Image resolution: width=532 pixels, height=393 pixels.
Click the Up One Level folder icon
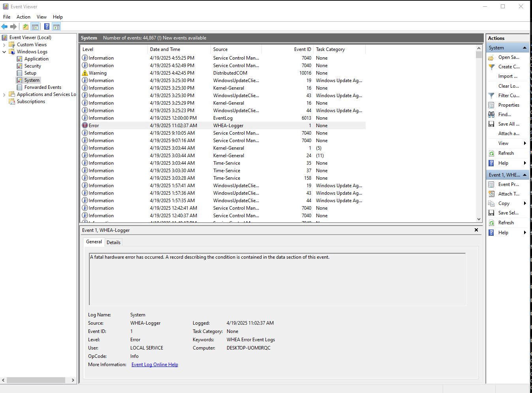click(x=26, y=26)
